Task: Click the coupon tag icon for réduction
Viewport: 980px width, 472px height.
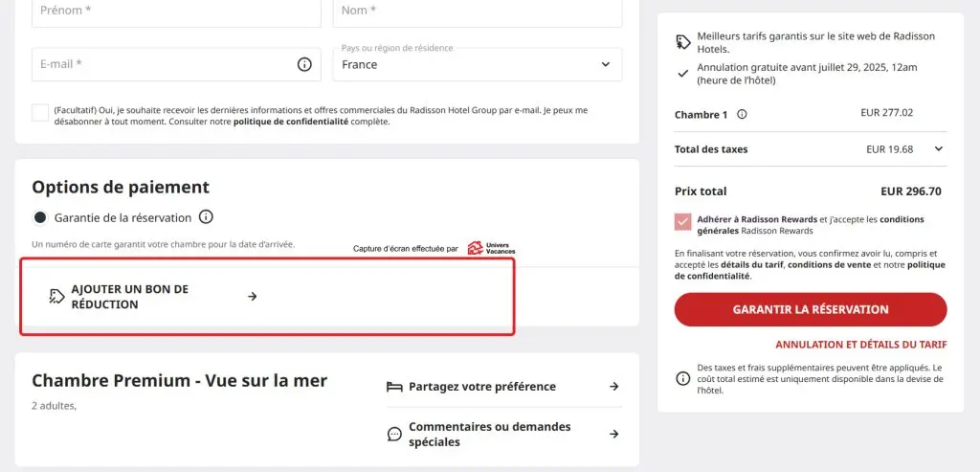Action: pyautogui.click(x=57, y=297)
